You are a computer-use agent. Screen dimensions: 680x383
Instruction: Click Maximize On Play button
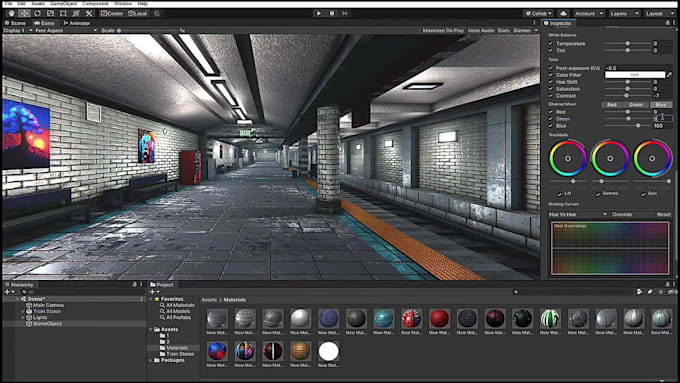(443, 30)
